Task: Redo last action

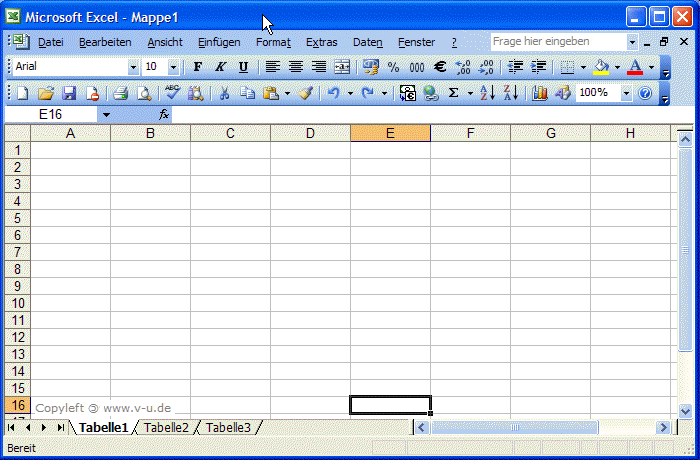Action: point(367,93)
